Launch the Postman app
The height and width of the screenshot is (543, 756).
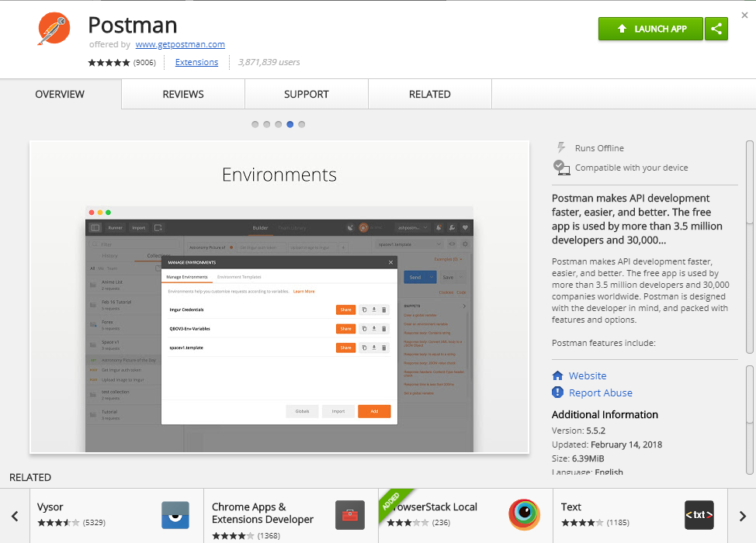click(x=651, y=29)
